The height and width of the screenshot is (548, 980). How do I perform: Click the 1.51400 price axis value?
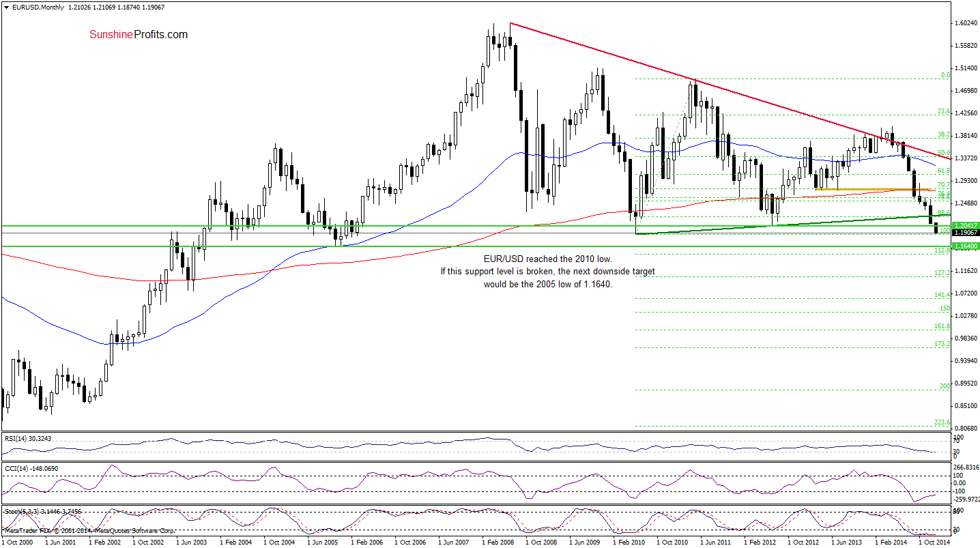965,68
